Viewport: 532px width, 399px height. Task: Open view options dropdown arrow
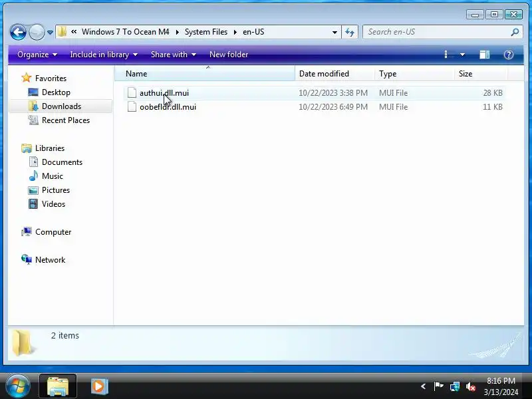coord(462,55)
